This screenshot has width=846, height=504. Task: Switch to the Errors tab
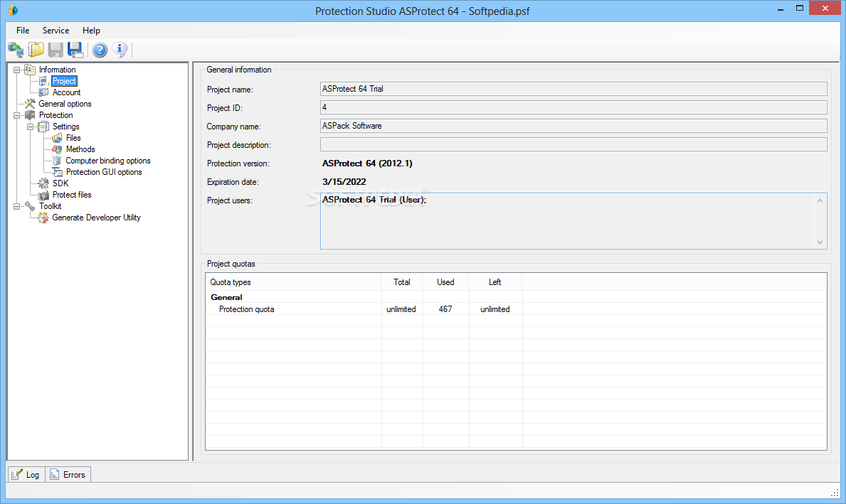point(68,474)
